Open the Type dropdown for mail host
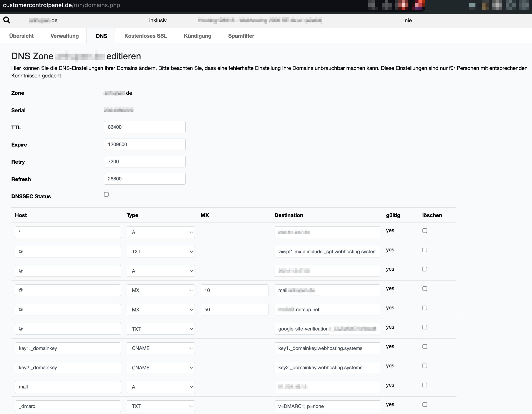Screen dimensions: 532x414 (160, 387)
